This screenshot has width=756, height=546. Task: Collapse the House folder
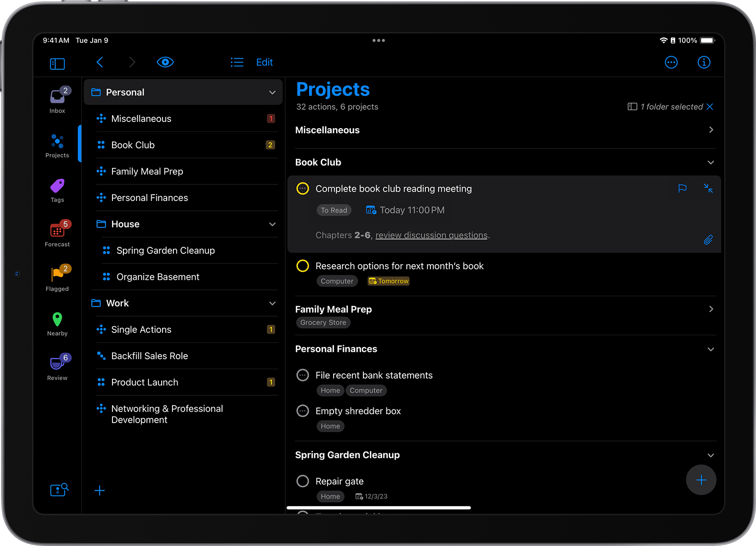tap(272, 224)
